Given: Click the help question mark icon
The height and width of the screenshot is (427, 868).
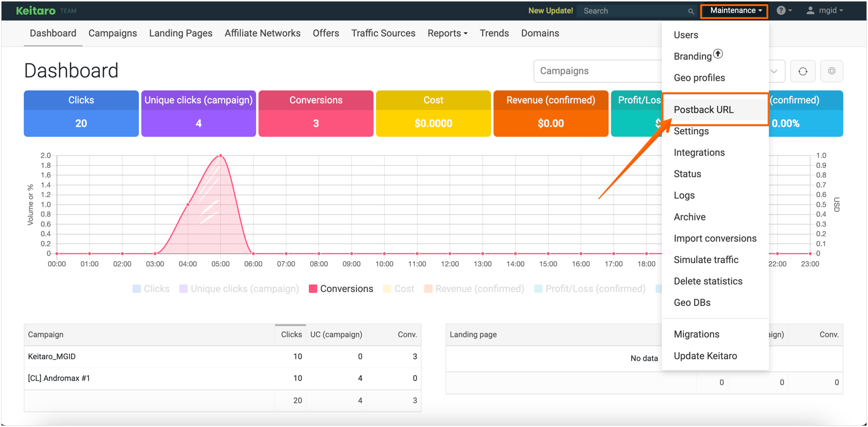Looking at the screenshot, I should click(782, 10).
